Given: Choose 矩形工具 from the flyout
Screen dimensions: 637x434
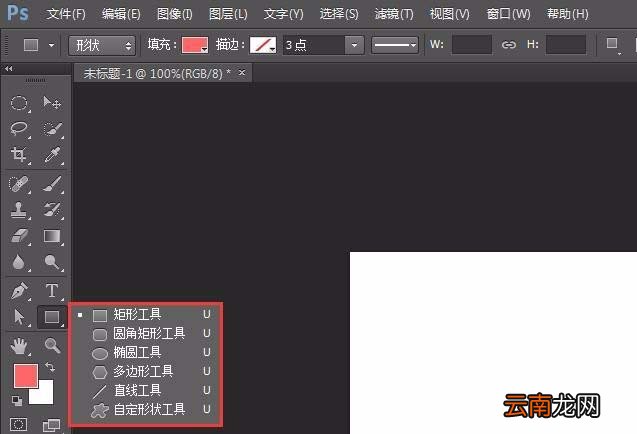Looking at the screenshot, I should point(145,314).
